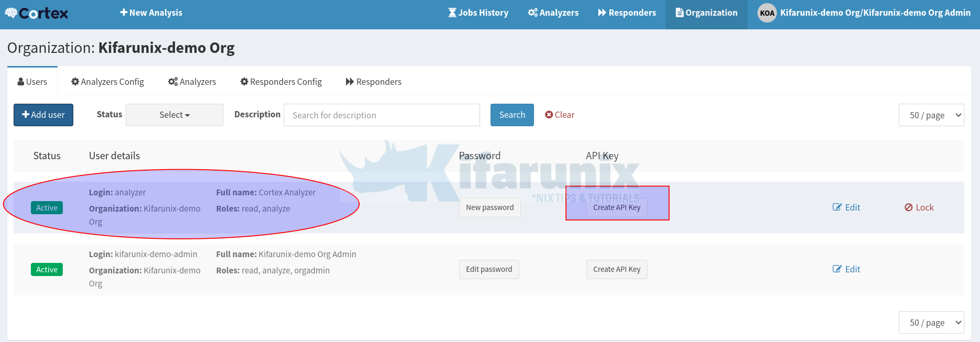Image resolution: width=980 pixels, height=342 pixels.
Task: Clear the search filters
Action: 560,115
